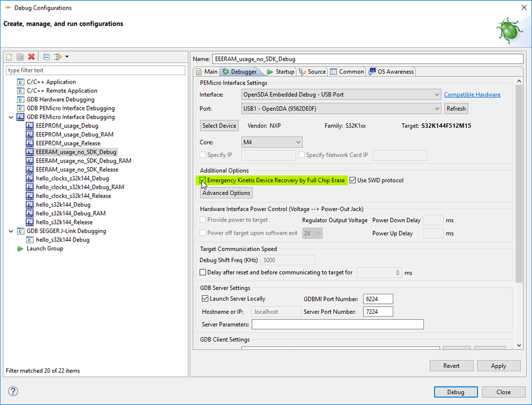Click the hello_clocks_s32k144_Debug configuration icon

pos(30,178)
